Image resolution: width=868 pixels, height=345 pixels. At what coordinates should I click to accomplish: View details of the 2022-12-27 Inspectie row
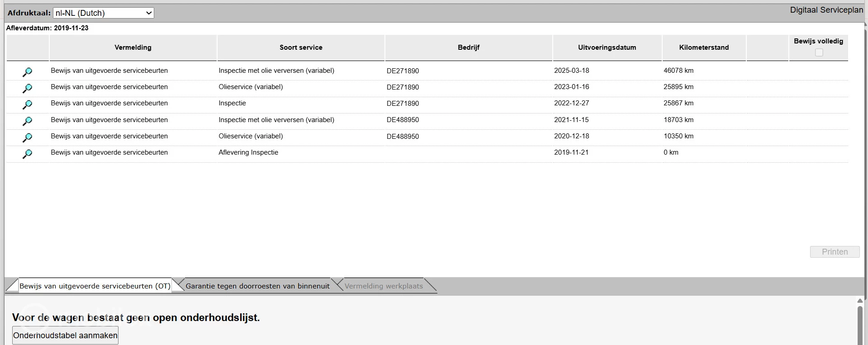pos(27,104)
